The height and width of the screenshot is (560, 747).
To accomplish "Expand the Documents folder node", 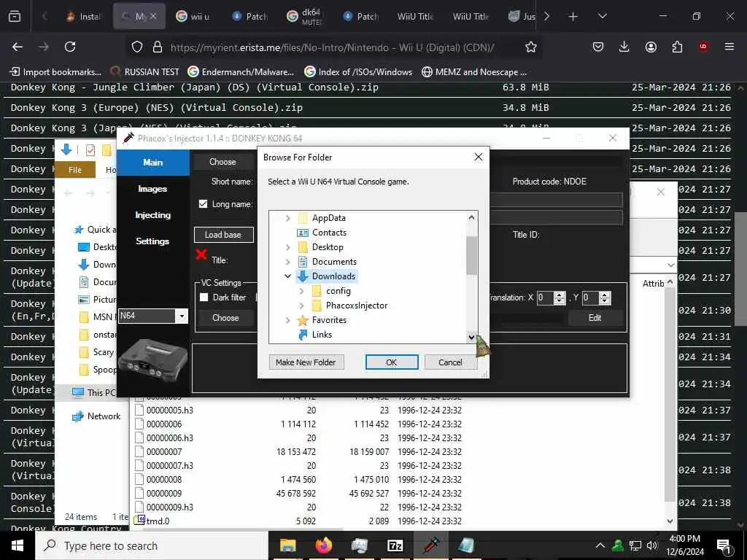I will (287, 262).
